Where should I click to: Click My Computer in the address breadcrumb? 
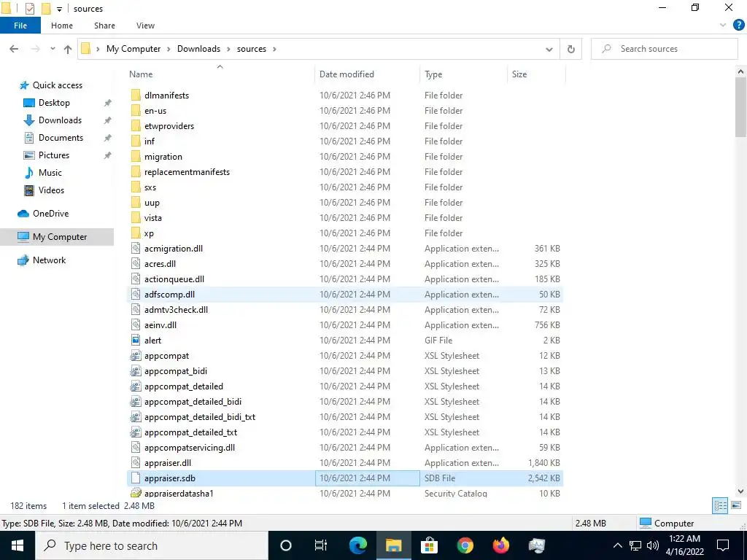pos(133,49)
